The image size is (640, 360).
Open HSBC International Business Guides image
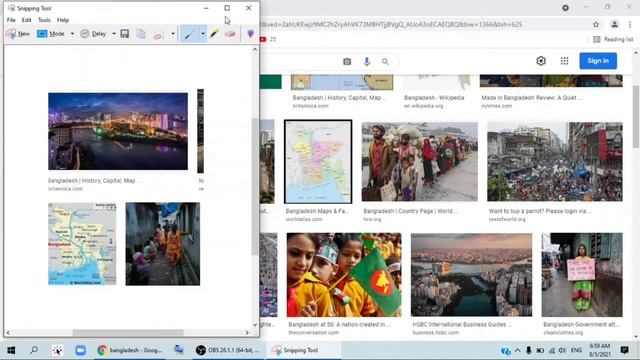[x=471, y=275]
